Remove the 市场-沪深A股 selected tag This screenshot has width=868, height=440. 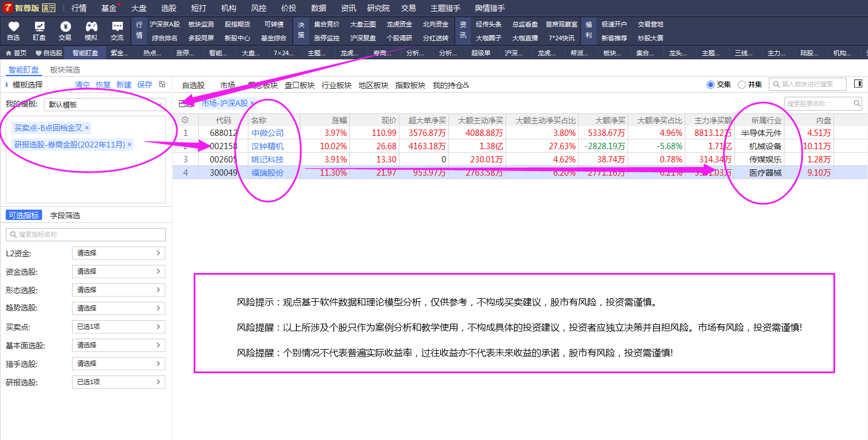[252, 104]
